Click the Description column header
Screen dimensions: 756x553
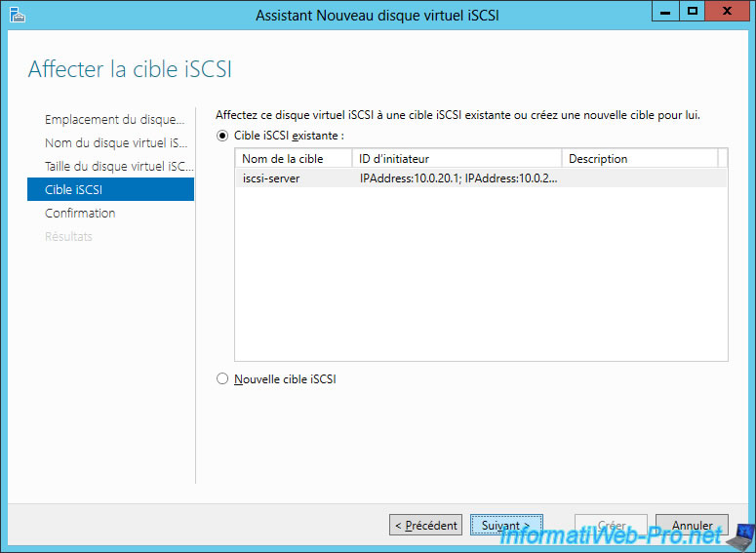(640, 159)
